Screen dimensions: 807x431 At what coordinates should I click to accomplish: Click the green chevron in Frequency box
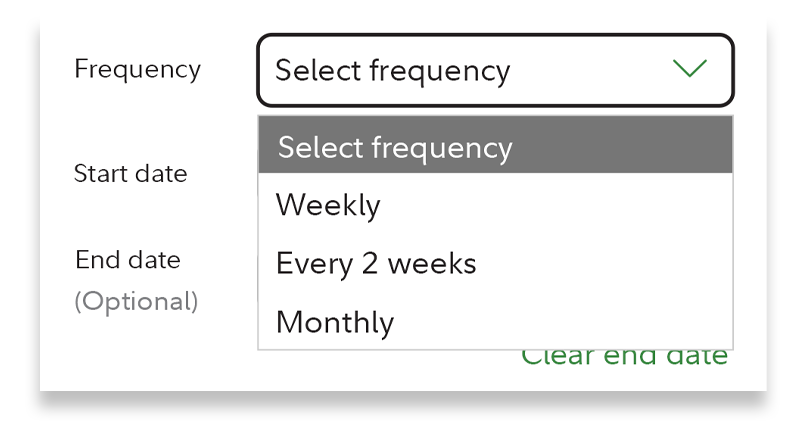click(689, 69)
